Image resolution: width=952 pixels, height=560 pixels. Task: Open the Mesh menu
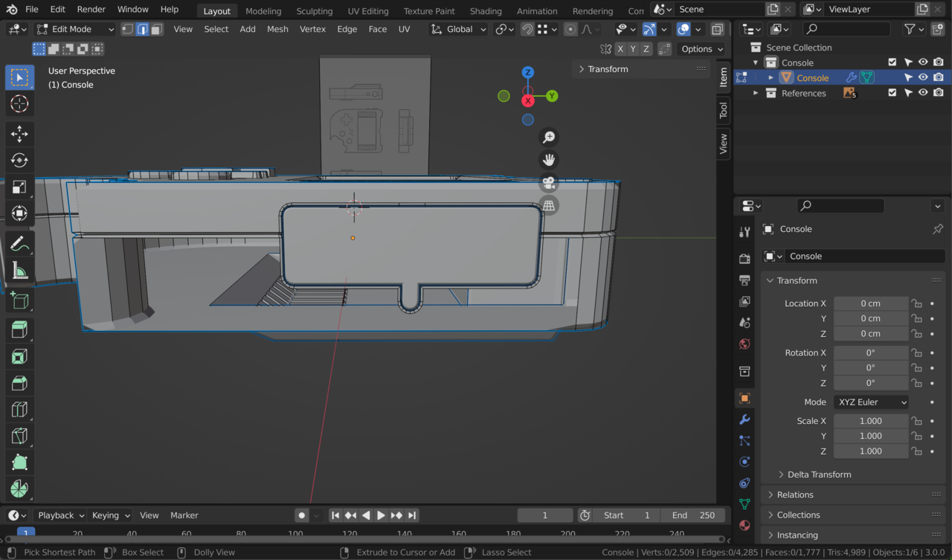click(x=277, y=28)
